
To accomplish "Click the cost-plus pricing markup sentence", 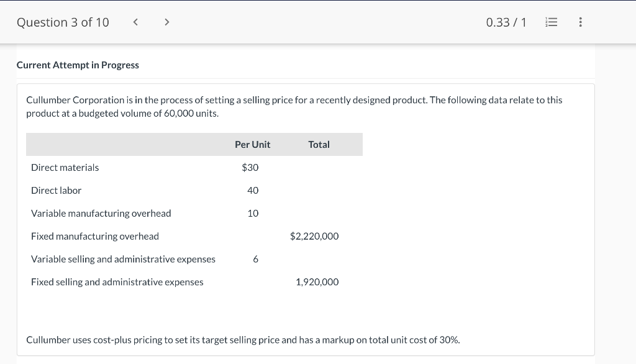I will coord(243,340).
